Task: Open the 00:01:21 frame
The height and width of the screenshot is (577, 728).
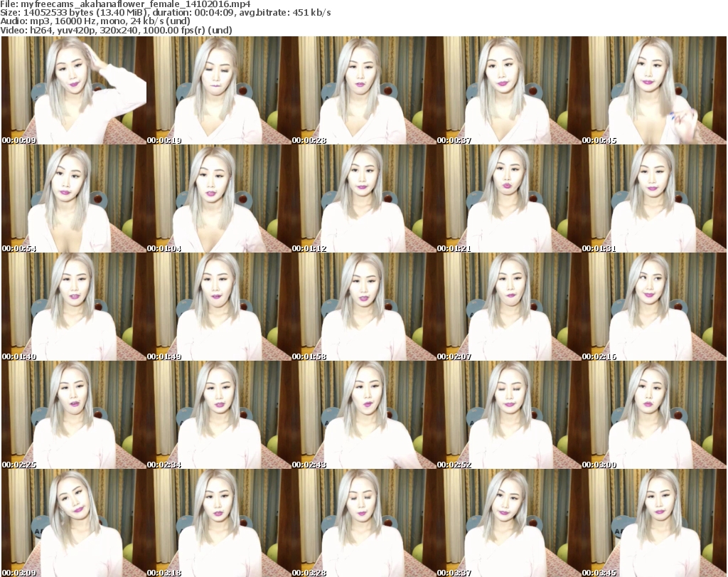Action: click(509, 198)
